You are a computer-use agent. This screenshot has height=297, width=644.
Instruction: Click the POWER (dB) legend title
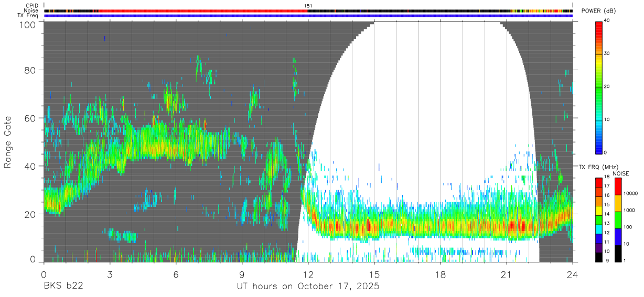click(x=599, y=11)
